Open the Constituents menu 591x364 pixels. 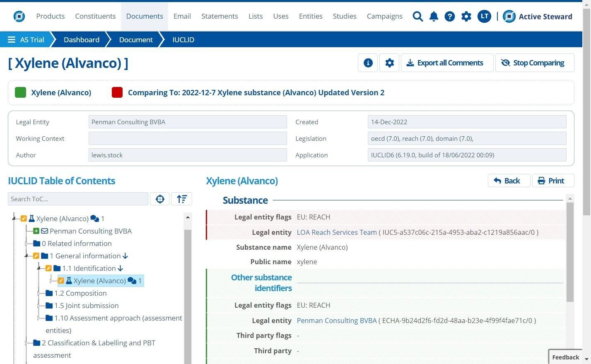[95, 16]
